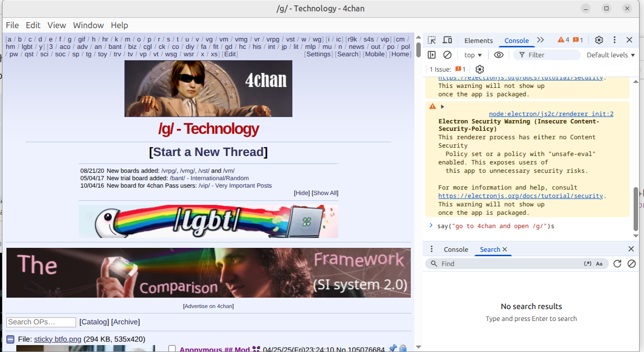Open the Home link in board navigation

pyautogui.click(x=400, y=54)
